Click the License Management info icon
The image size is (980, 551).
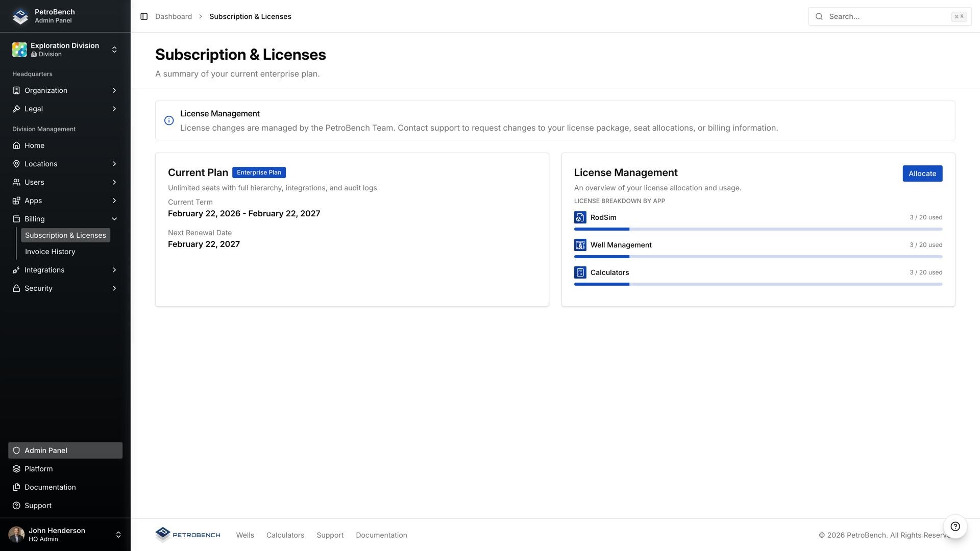coord(169,120)
